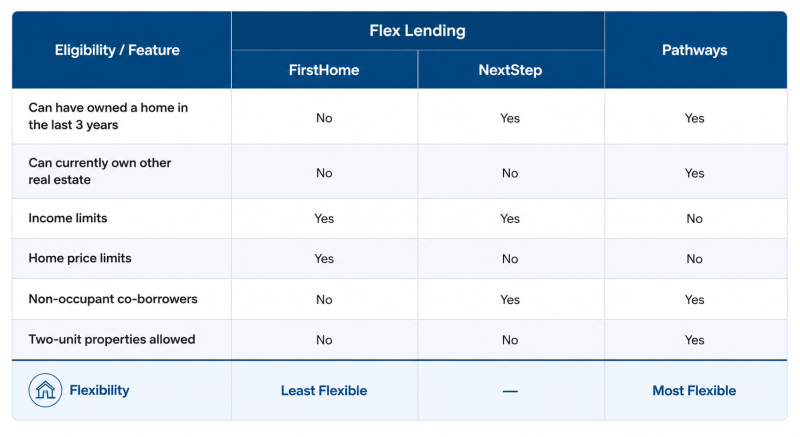
Task: Click the Flexibility label text
Action: pos(99,390)
